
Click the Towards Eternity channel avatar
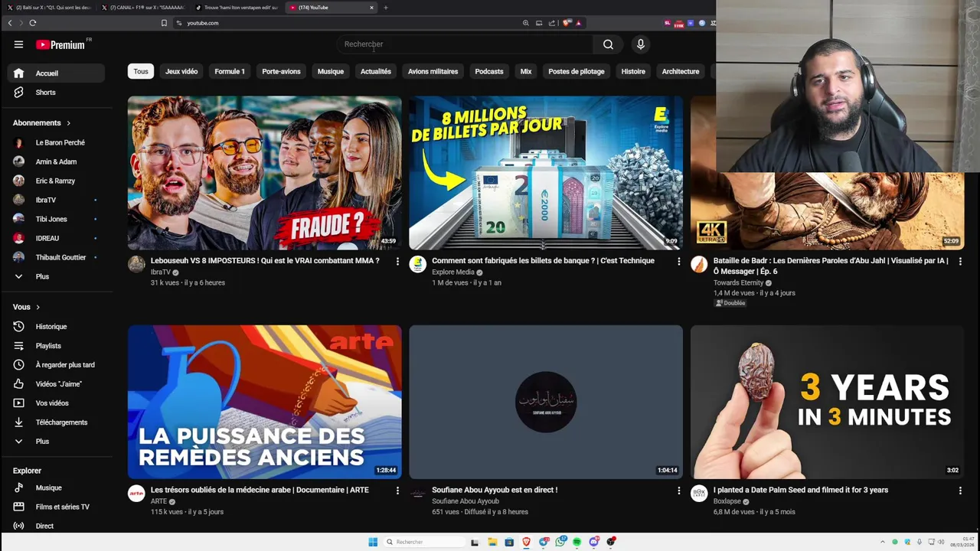click(699, 265)
